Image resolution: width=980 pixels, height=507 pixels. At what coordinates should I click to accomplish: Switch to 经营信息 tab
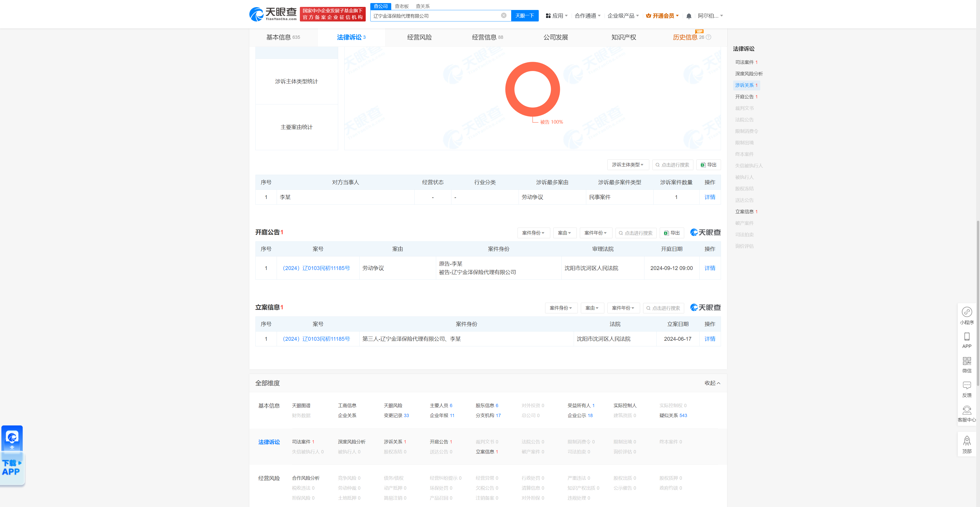point(487,37)
